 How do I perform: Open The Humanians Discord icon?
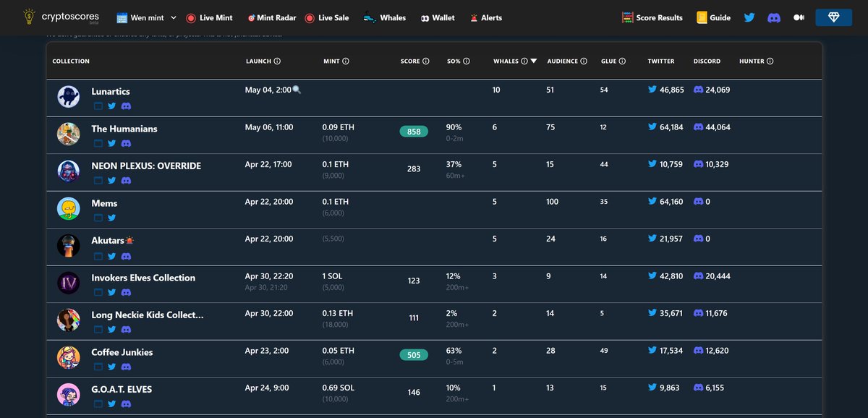pos(126,143)
